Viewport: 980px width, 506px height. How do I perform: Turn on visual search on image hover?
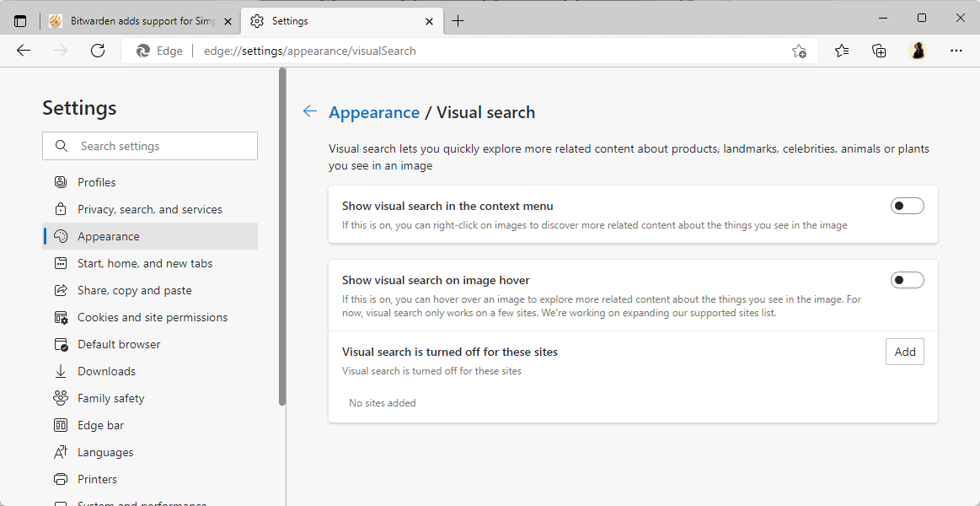pos(907,279)
